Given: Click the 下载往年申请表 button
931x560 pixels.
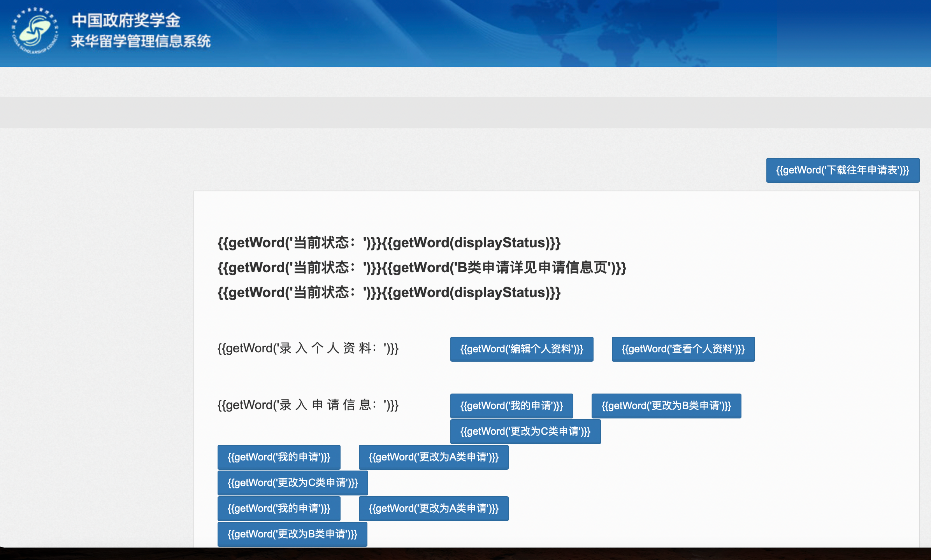Looking at the screenshot, I should click(x=842, y=170).
